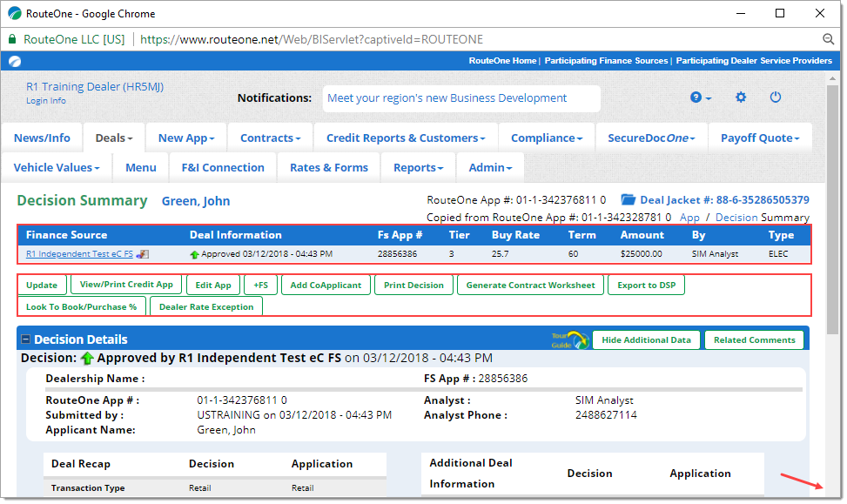The width and height of the screenshot is (847, 504).
Task: Open the Menu tab
Action: tap(141, 168)
